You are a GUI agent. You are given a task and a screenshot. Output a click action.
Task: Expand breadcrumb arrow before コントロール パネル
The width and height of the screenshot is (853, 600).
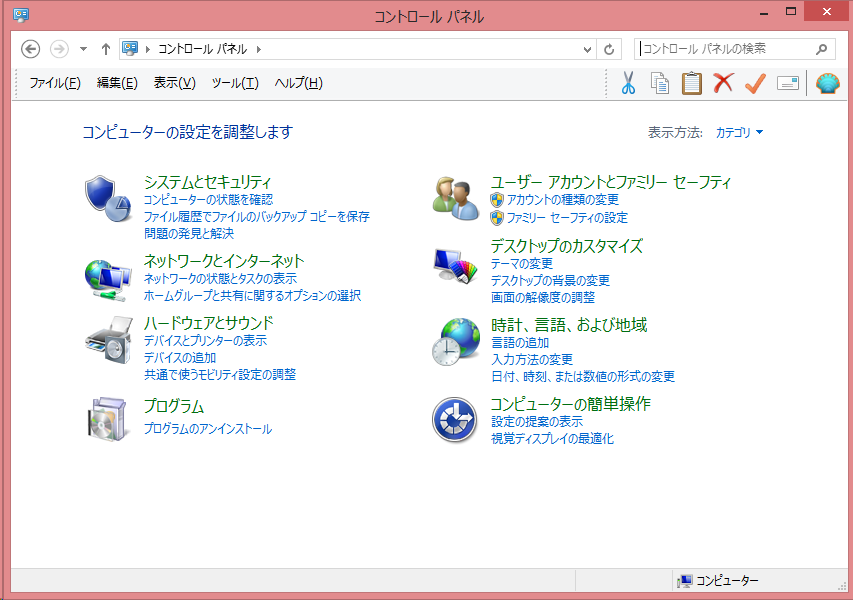147,49
